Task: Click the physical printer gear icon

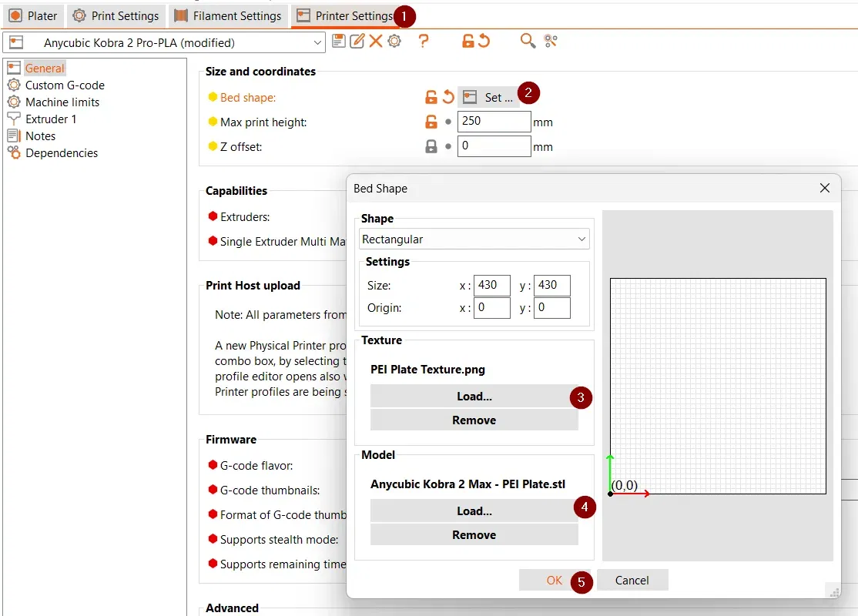Action: 394,41
